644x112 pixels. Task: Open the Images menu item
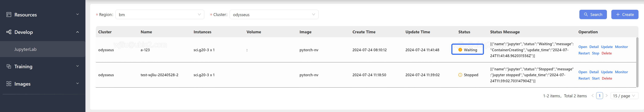click(x=43, y=84)
